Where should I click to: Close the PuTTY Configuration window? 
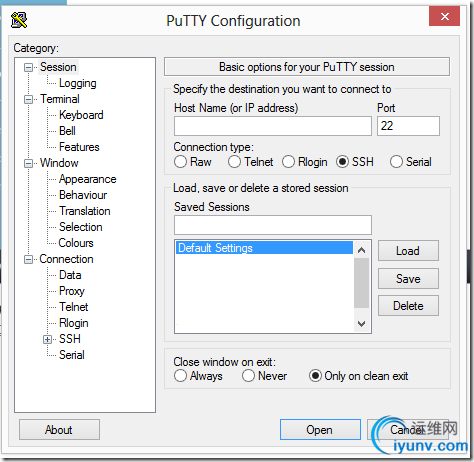(x=444, y=16)
